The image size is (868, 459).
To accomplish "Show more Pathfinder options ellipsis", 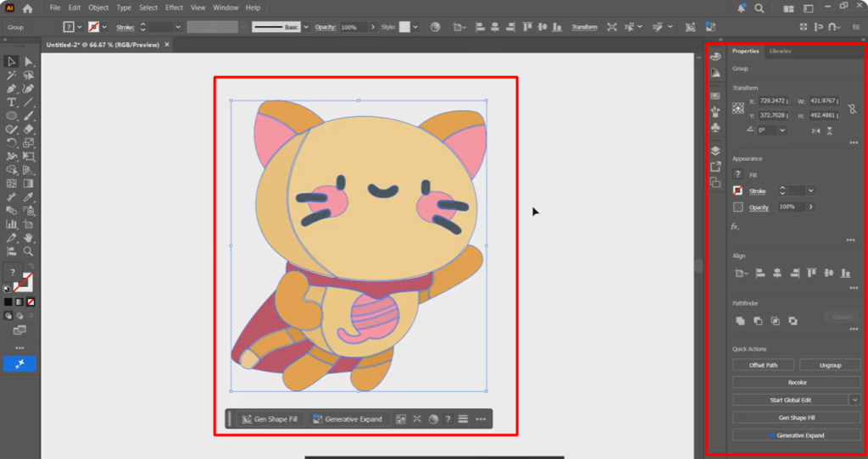I will pyautogui.click(x=854, y=329).
